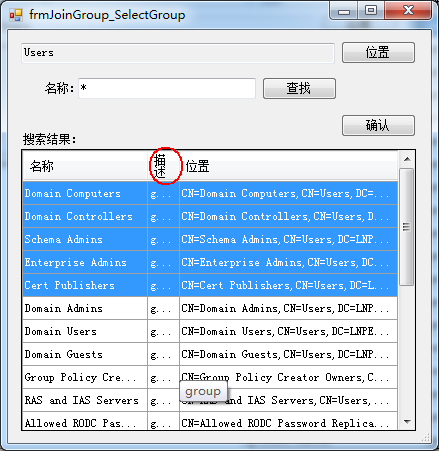Click the 位置 button beside Users field

coord(378,52)
